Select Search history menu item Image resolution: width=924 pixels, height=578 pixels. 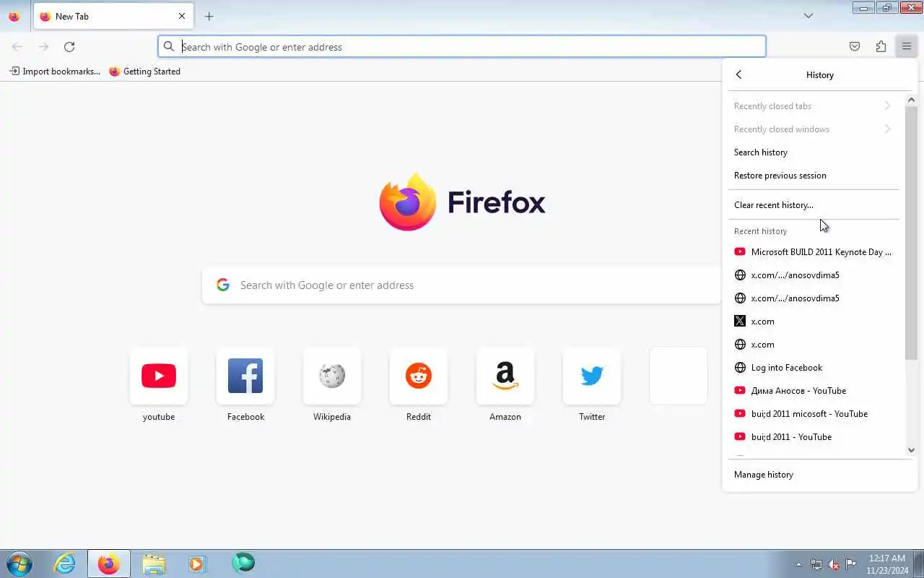pos(813,152)
